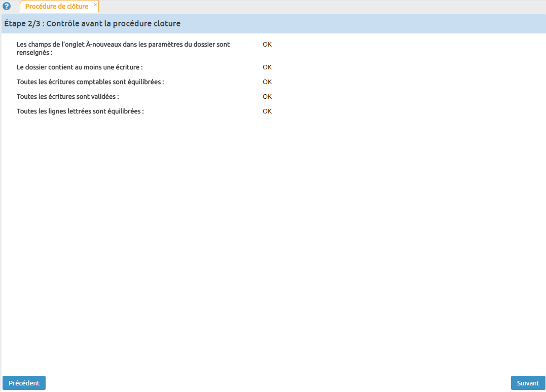Click the Précédent button
The height and width of the screenshot is (392, 546).
(24, 383)
